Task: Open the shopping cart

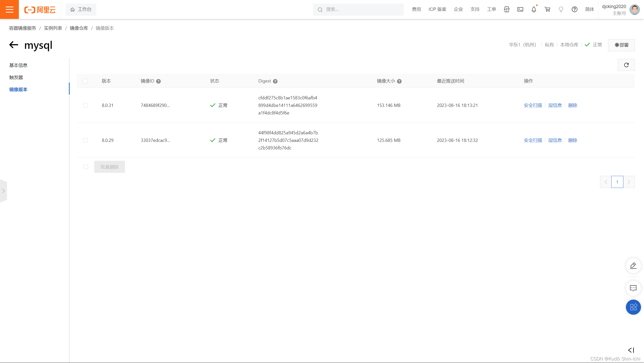Action: coord(547,10)
